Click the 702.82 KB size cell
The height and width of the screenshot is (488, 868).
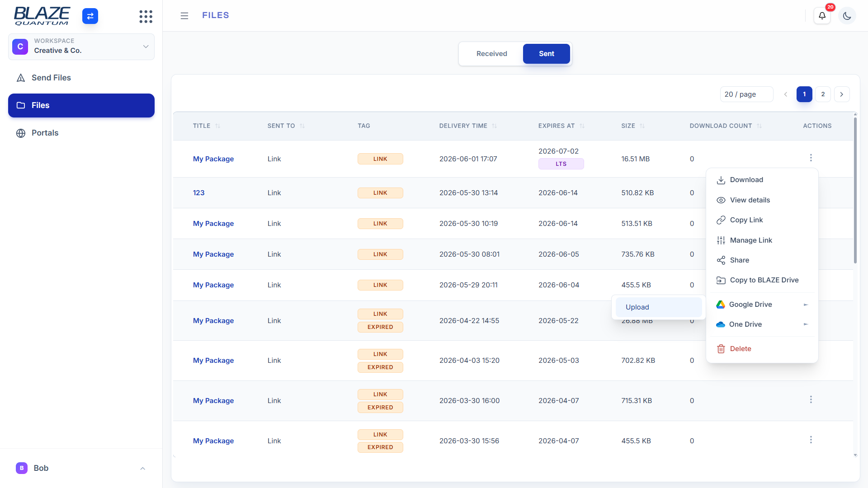pyautogui.click(x=638, y=361)
